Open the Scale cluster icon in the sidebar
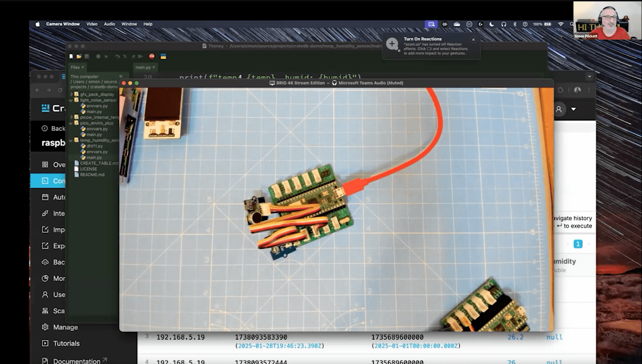The image size is (642, 364). (x=45, y=311)
